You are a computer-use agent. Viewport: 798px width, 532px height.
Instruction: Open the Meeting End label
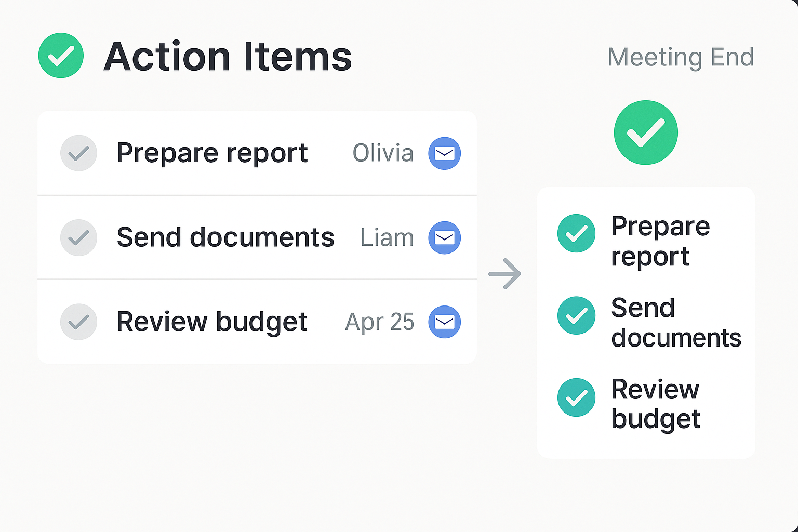click(x=681, y=57)
